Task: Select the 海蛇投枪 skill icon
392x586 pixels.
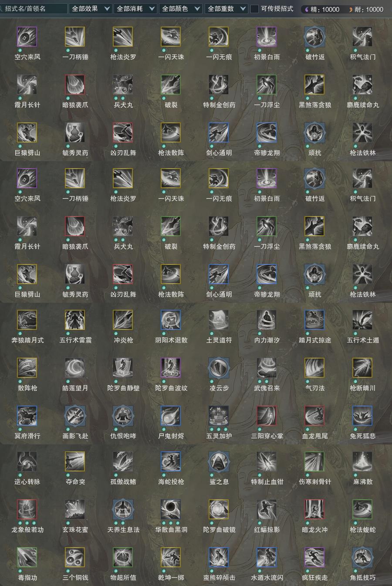Action: pos(171,461)
